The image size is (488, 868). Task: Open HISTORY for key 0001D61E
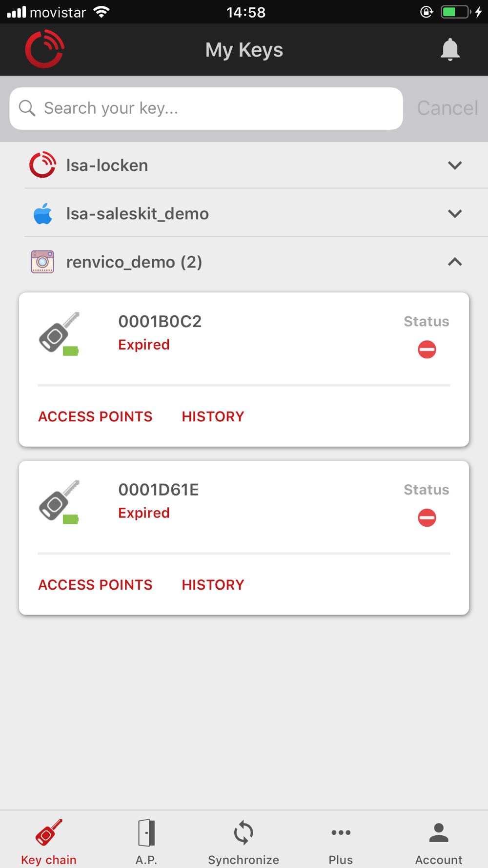(213, 585)
